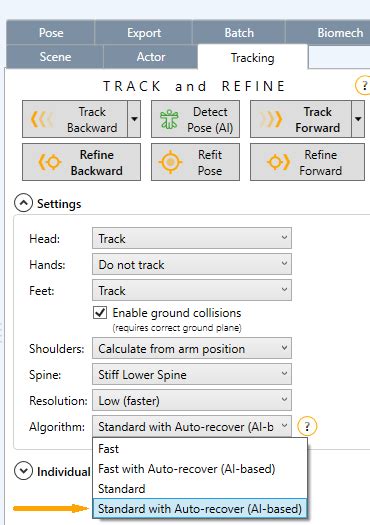Select Fast with Auto-recover (AI-based) option
The image size is (370, 525).
click(x=187, y=469)
